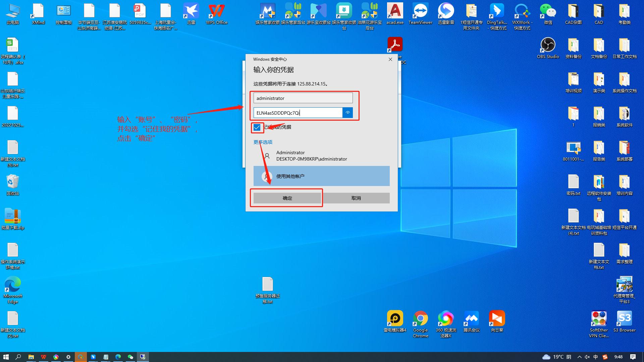Expand hidden system tray icons chevron
The height and width of the screenshot is (362, 644).
[579, 357]
